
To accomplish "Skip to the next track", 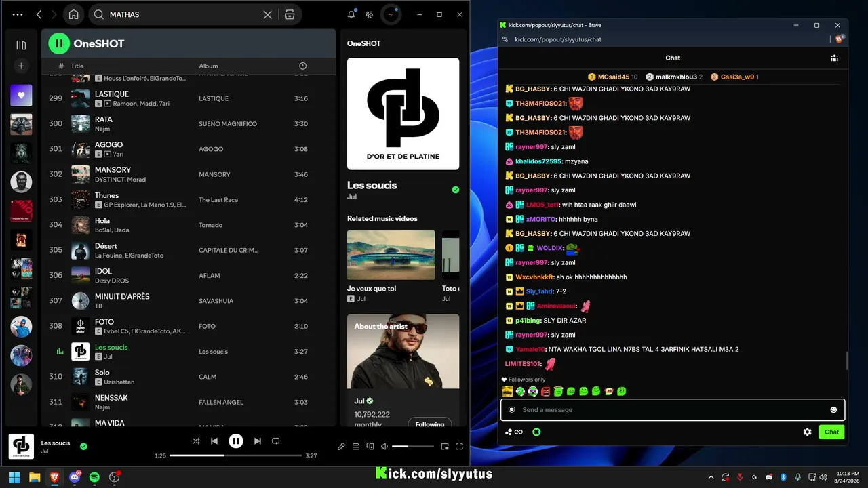I will (258, 441).
